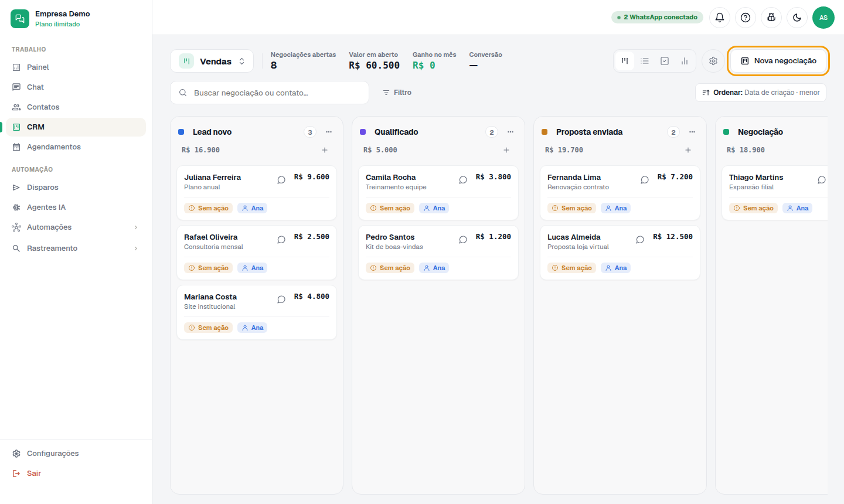
Task: Switch to the kanban board view
Action: [625, 61]
